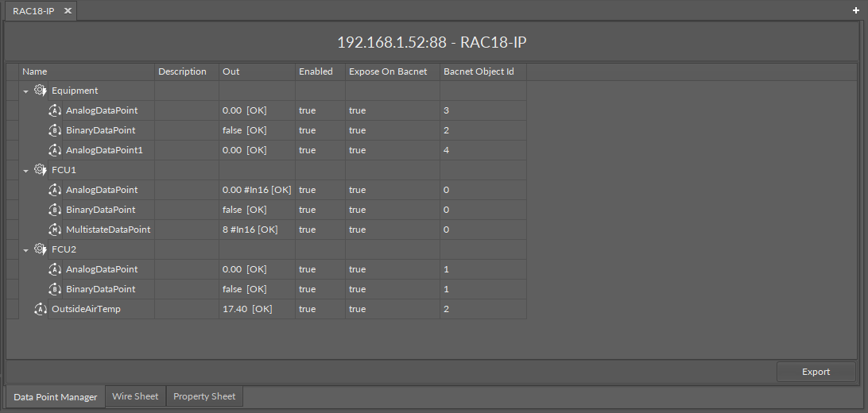This screenshot has height=413, width=868.
Task: Click the FCU2 gear icon
Action: pos(41,249)
